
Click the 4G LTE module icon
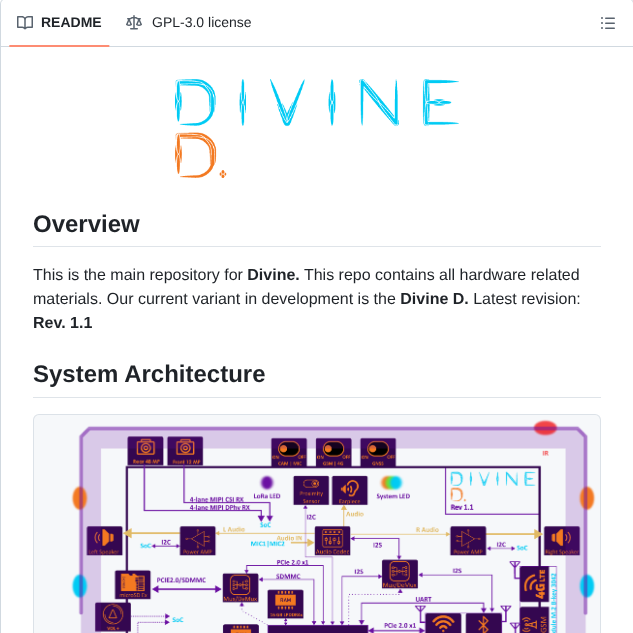(534, 584)
